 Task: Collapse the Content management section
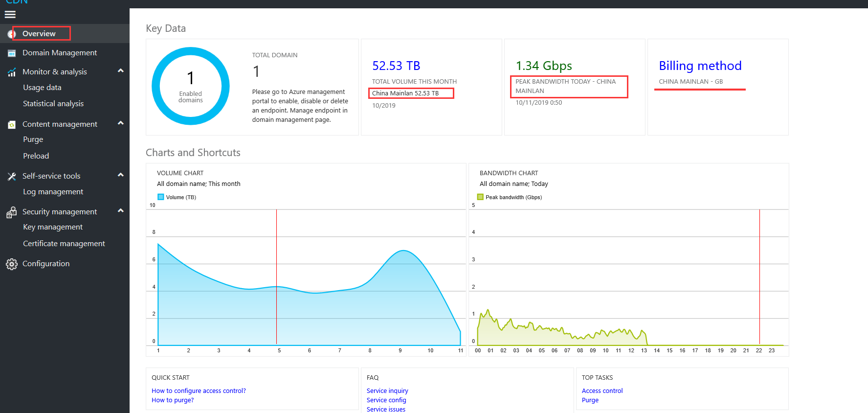121,123
